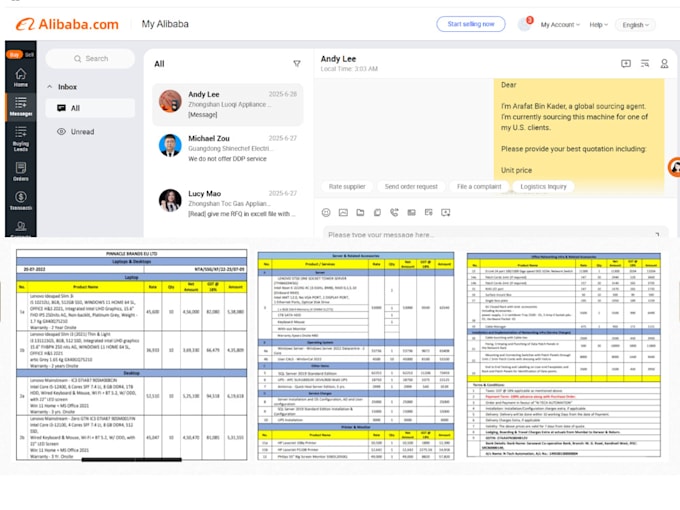The height and width of the screenshot is (510, 680).
Task: Click the message input field
Action: pyautogui.click(x=495, y=233)
